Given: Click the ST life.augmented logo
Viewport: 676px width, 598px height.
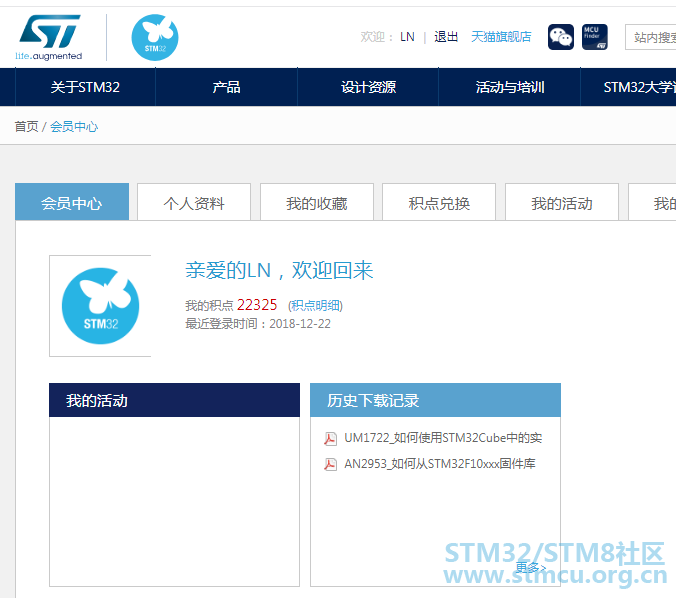Looking at the screenshot, I should [49, 38].
